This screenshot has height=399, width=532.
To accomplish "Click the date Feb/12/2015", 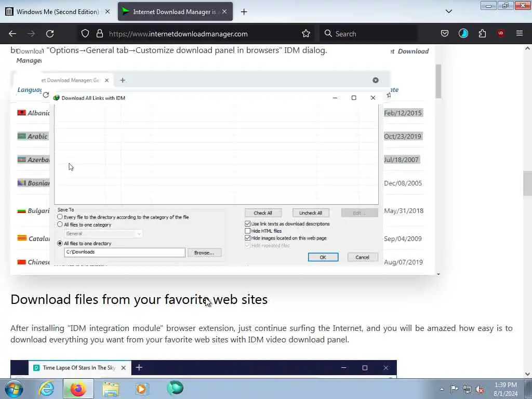I will click(x=403, y=113).
